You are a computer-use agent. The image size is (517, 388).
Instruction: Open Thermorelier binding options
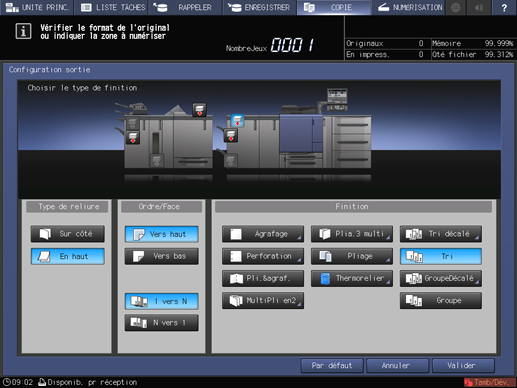click(x=352, y=278)
